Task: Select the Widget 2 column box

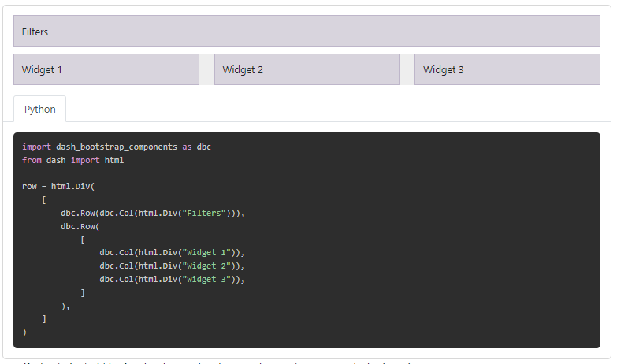Action: click(x=307, y=69)
